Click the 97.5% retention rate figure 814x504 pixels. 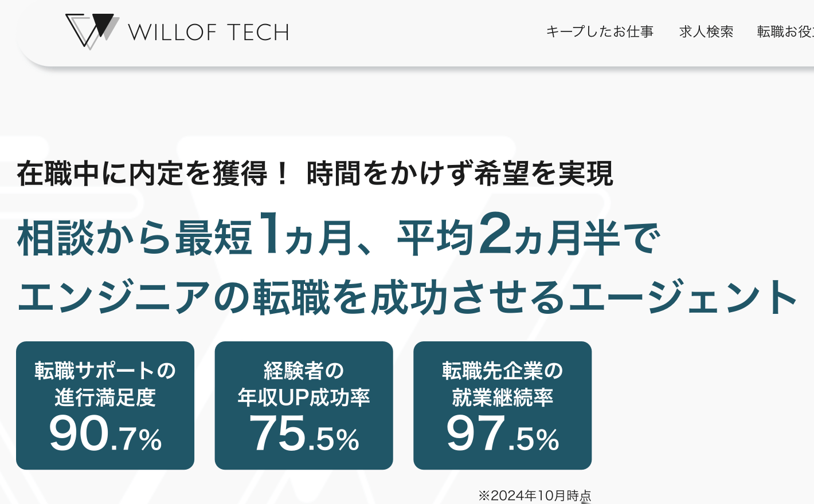(502, 435)
